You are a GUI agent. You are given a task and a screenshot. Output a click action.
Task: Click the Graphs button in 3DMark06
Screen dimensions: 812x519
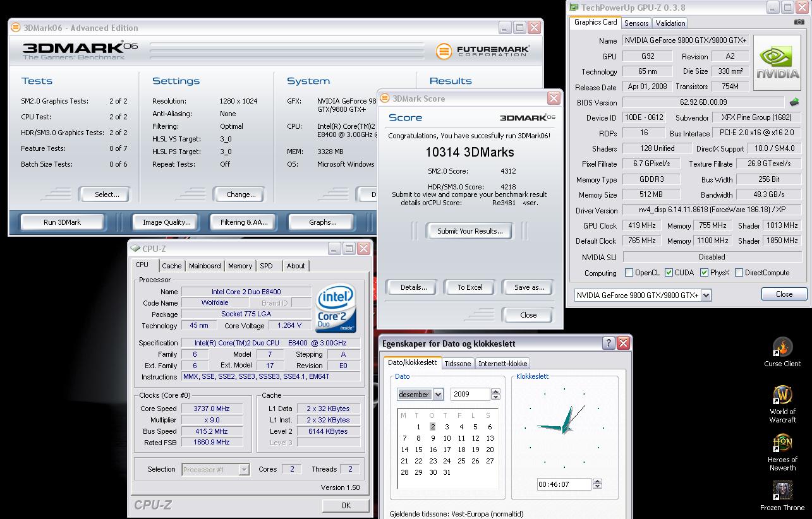click(x=322, y=222)
